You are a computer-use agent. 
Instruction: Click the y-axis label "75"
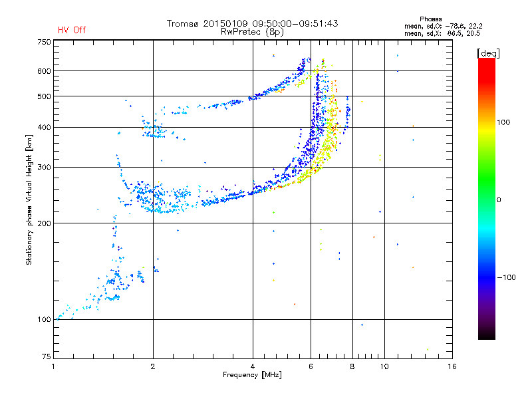tap(47, 356)
